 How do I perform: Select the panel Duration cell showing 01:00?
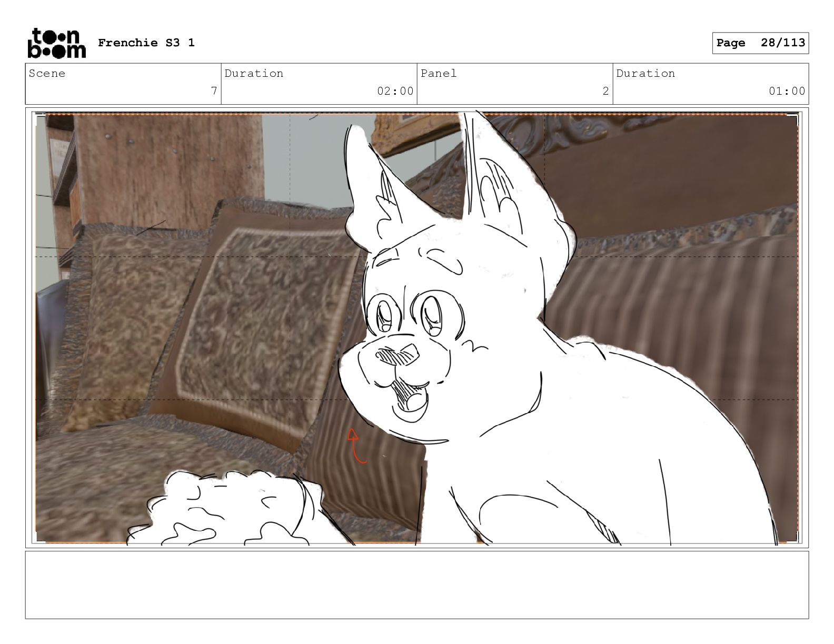[x=711, y=84]
